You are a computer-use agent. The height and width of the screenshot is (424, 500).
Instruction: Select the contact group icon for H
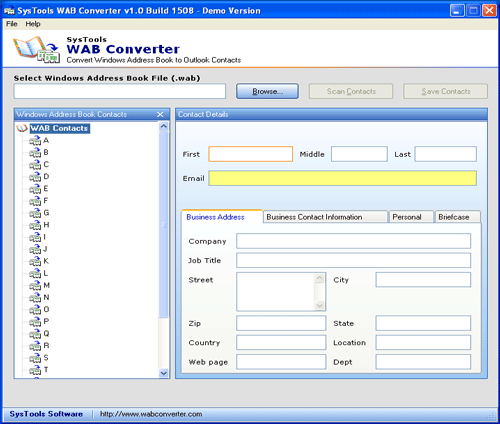pyautogui.click(x=35, y=225)
